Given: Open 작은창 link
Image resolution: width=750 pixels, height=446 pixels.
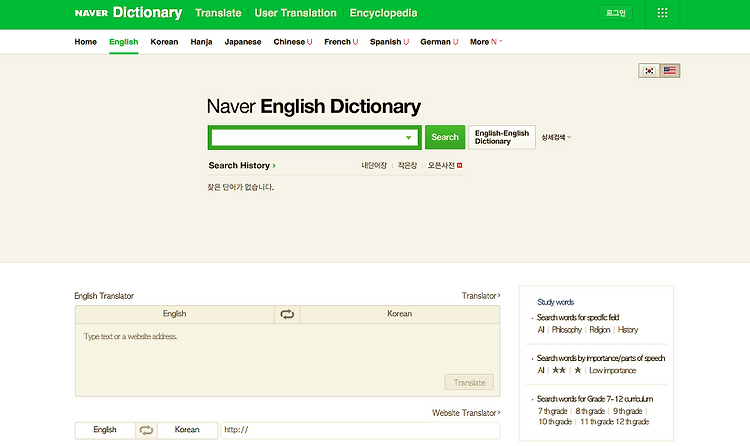Looking at the screenshot, I should [x=407, y=166].
